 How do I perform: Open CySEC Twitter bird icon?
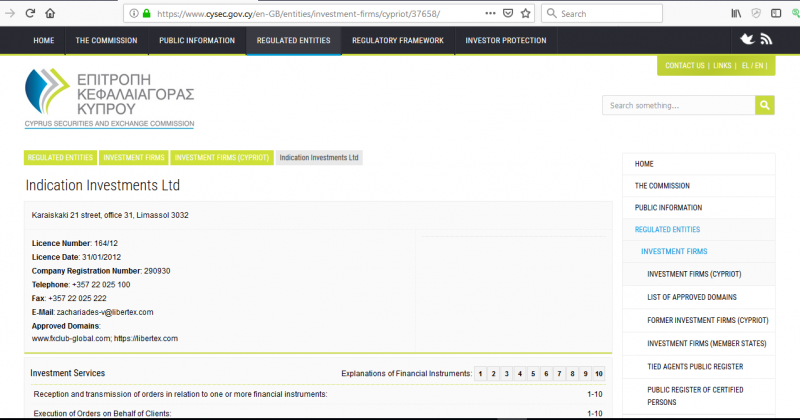747,39
